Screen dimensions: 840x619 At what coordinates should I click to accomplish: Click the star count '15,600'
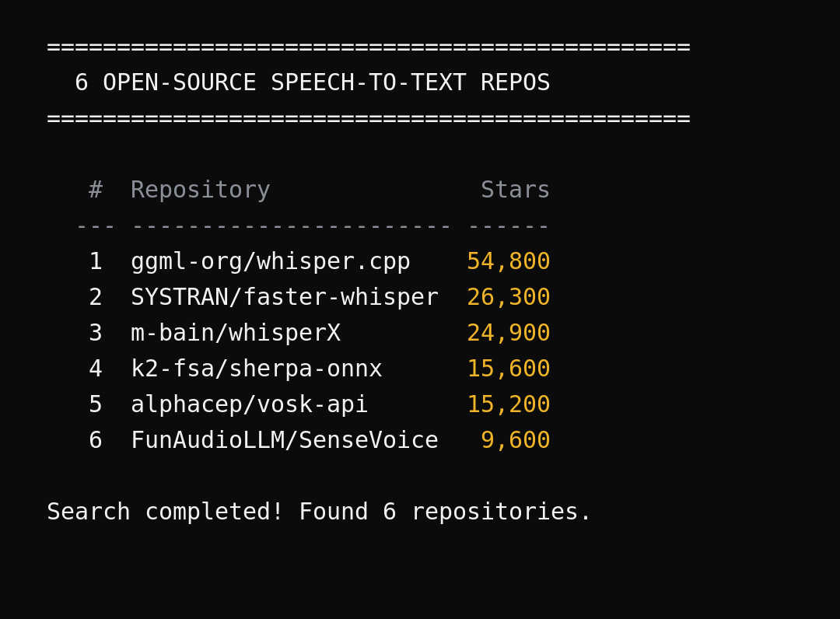509,369
